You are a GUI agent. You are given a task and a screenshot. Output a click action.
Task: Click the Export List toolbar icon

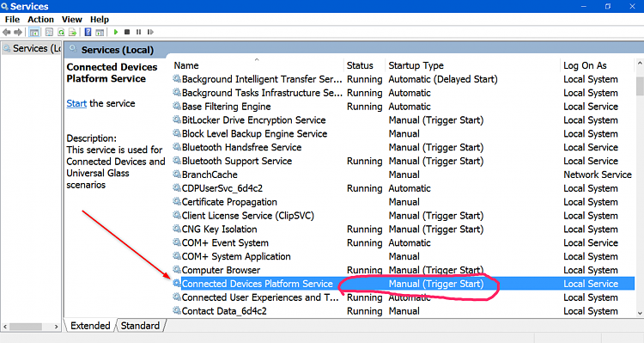coord(73,32)
